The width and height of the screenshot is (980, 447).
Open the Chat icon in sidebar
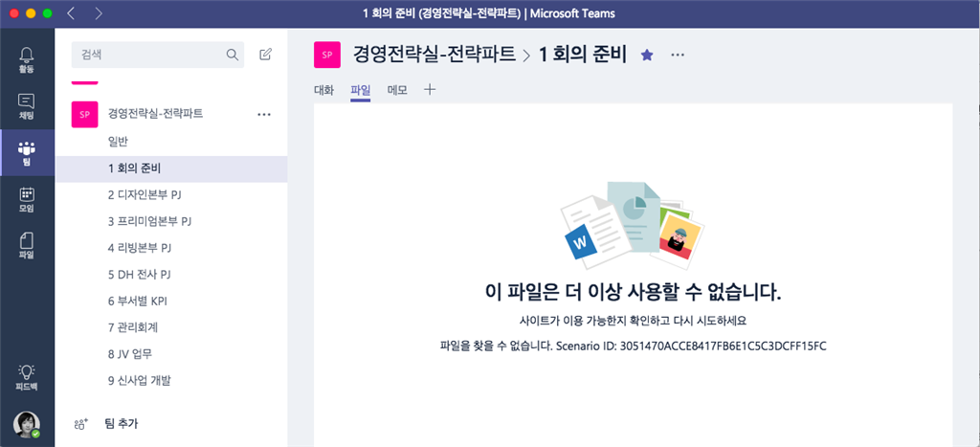pos(27,106)
